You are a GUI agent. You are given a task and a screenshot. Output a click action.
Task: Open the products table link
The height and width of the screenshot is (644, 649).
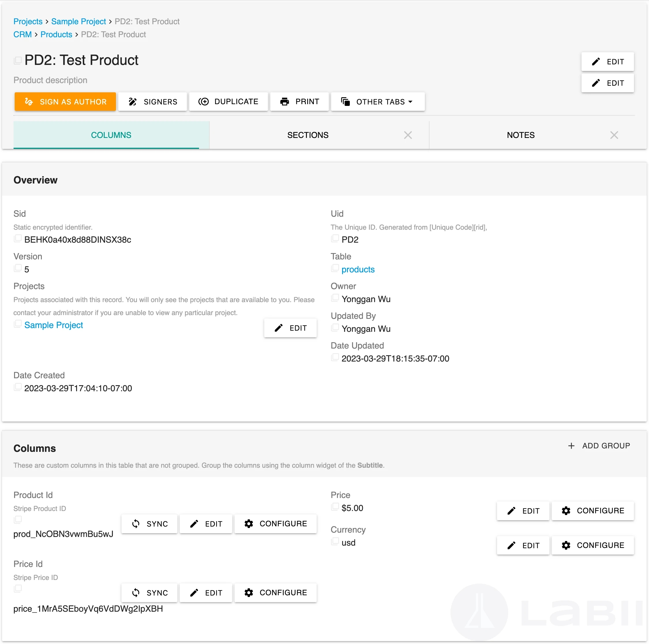[x=358, y=269]
